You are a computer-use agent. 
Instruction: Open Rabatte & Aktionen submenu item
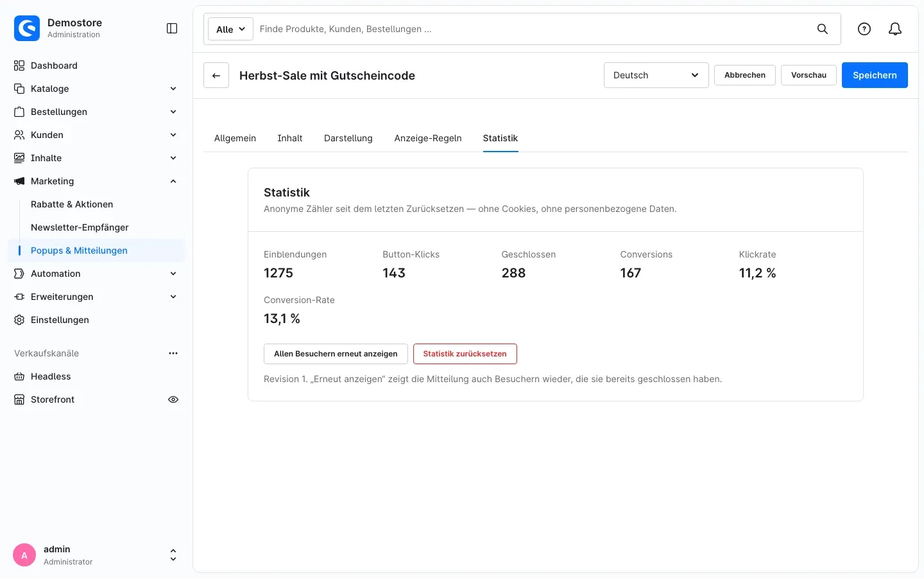click(72, 204)
